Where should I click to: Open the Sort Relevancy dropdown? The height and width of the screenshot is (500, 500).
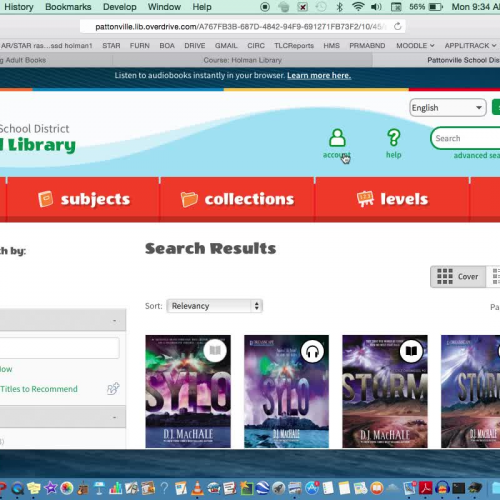pos(215,306)
